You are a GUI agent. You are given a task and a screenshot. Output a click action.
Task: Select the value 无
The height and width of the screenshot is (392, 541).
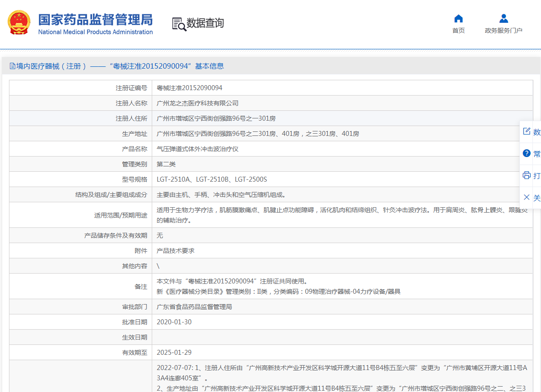coord(160,235)
